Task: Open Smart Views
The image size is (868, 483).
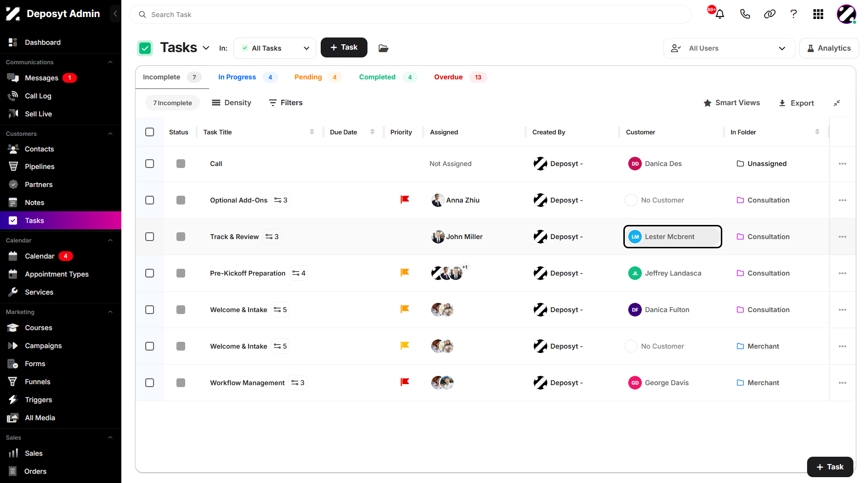Action: pos(732,103)
